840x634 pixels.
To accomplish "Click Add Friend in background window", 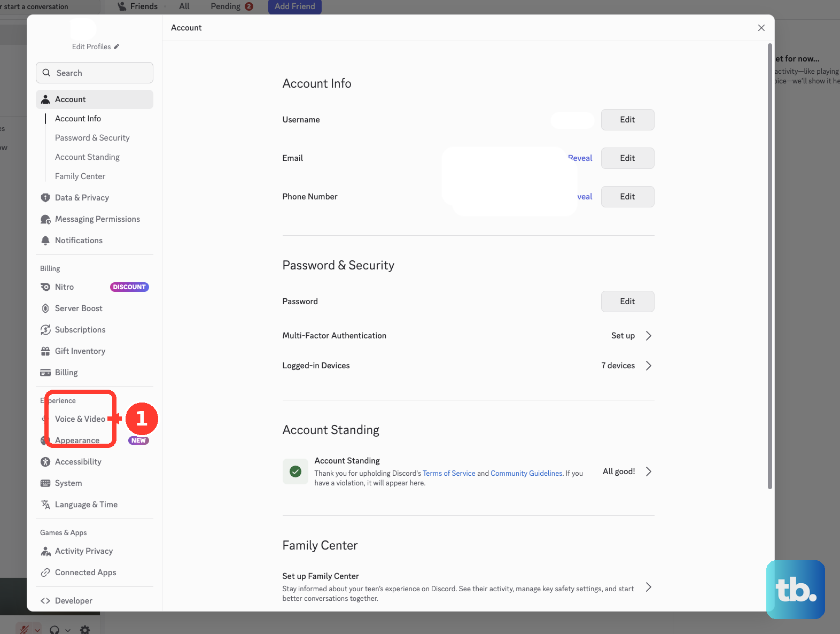I will pos(295,6).
